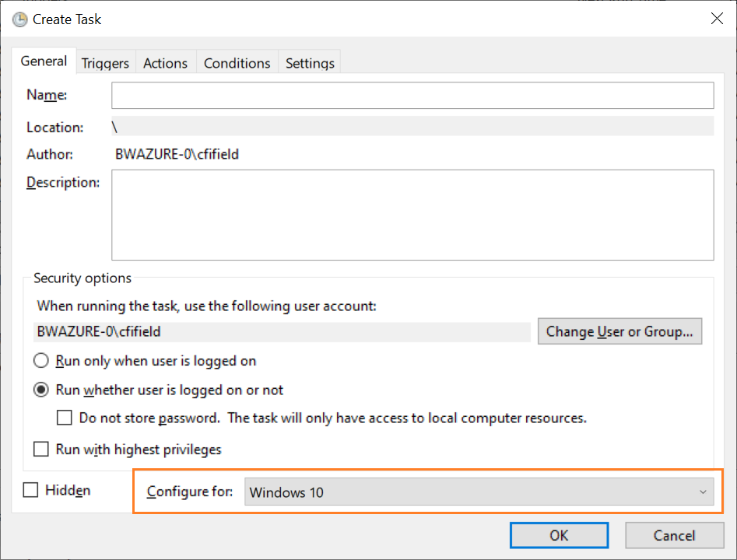Open the Conditions tab
Image resolution: width=737 pixels, height=560 pixels.
237,62
